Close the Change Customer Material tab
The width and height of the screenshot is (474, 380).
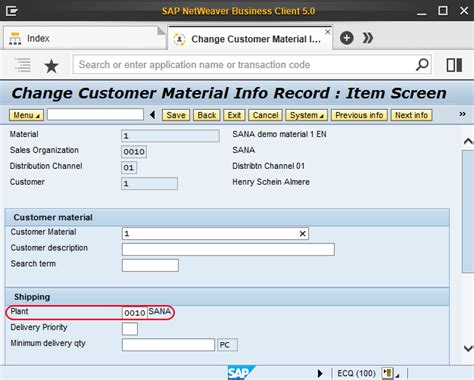328,32
